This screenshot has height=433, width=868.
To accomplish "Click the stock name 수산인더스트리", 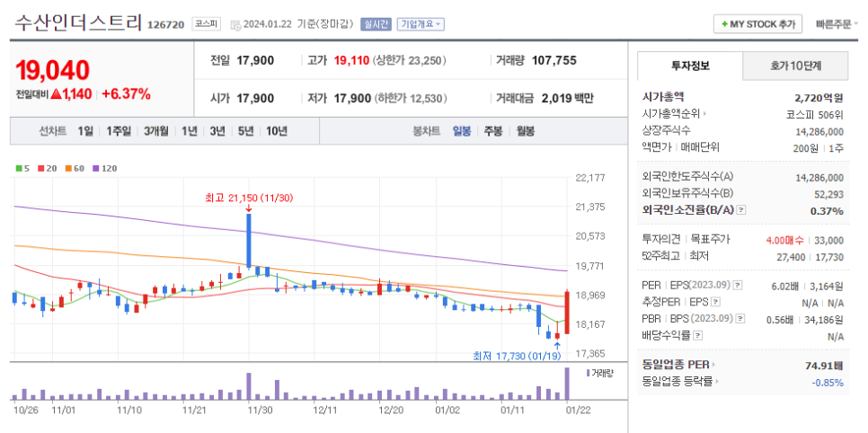I will point(78,22).
